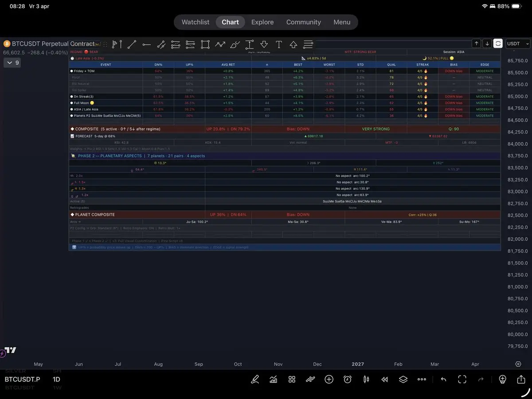
Task: Open the object tree layers icon
Action: (x=403, y=379)
